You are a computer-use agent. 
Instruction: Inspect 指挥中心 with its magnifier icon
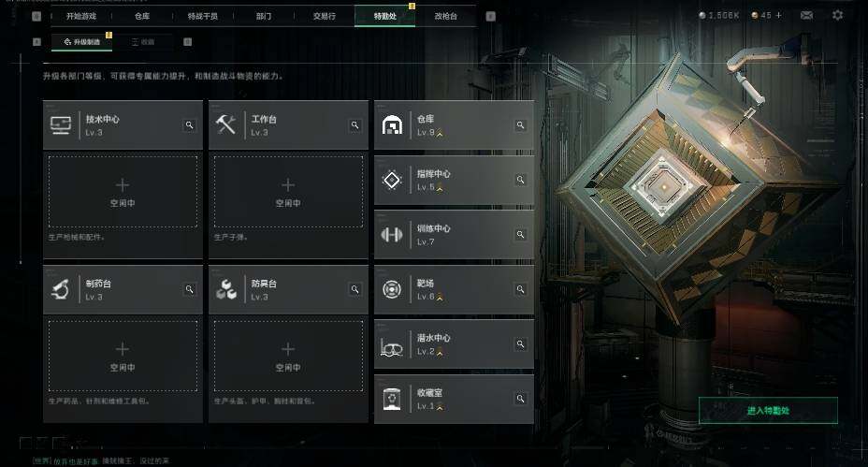click(520, 180)
